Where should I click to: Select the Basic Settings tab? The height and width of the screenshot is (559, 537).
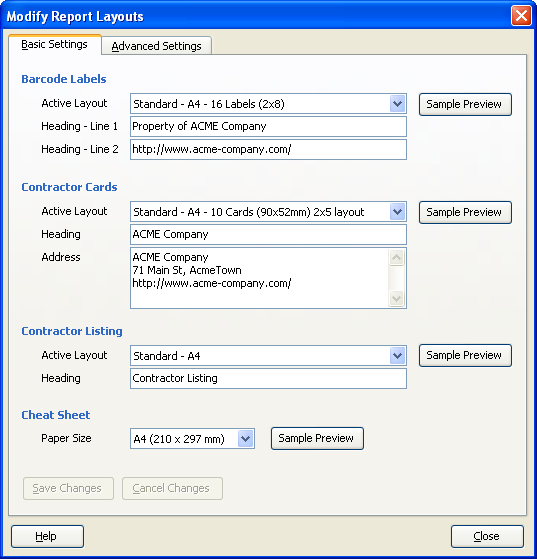tap(55, 45)
